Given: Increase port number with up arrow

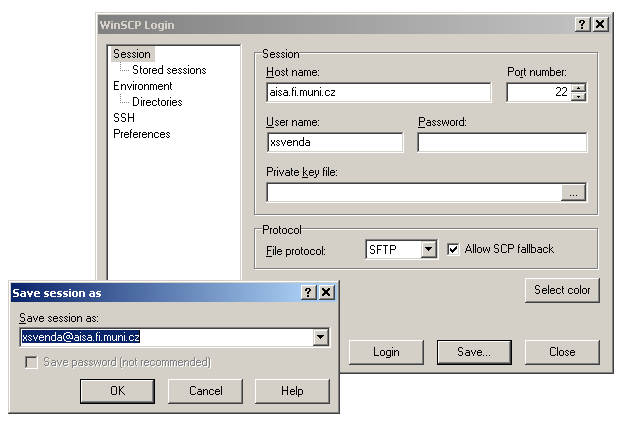Looking at the screenshot, I should [578, 88].
